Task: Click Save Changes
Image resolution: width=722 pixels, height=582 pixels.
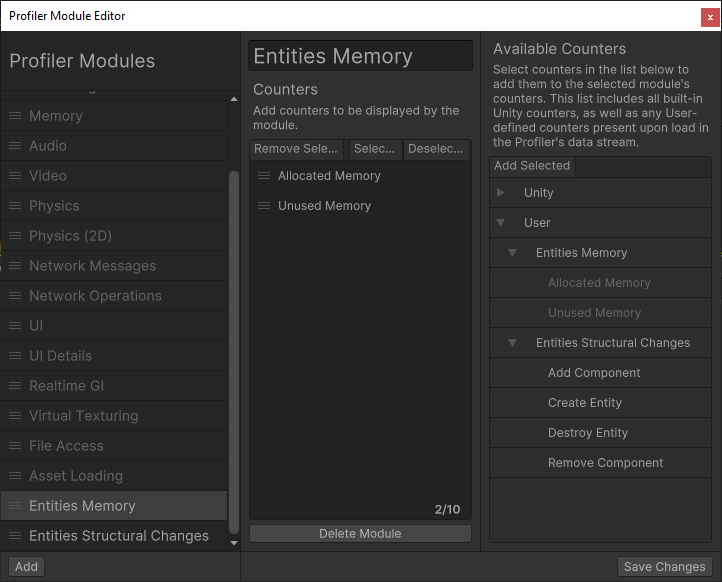Action: (x=664, y=566)
